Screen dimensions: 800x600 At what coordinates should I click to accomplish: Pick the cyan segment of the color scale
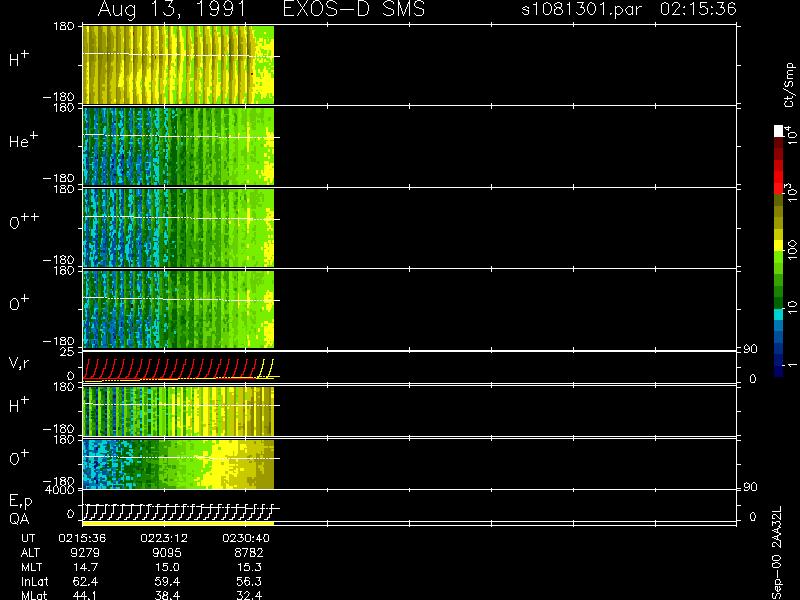[779, 314]
